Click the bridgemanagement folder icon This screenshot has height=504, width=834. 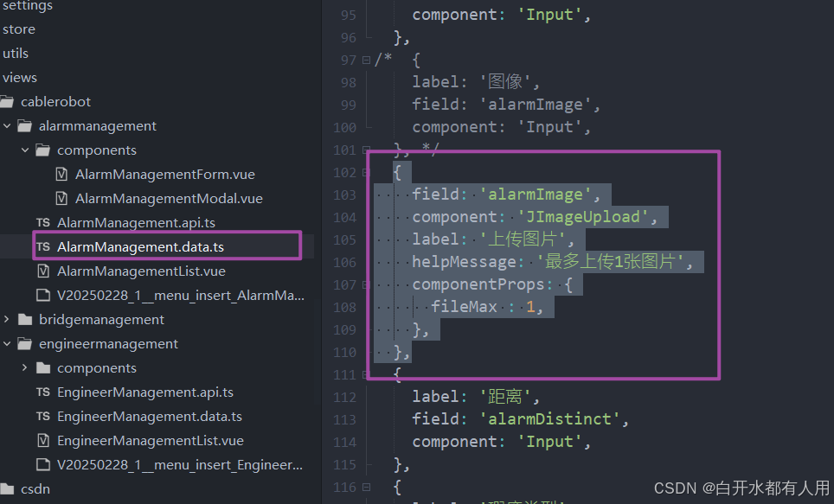tap(25, 320)
